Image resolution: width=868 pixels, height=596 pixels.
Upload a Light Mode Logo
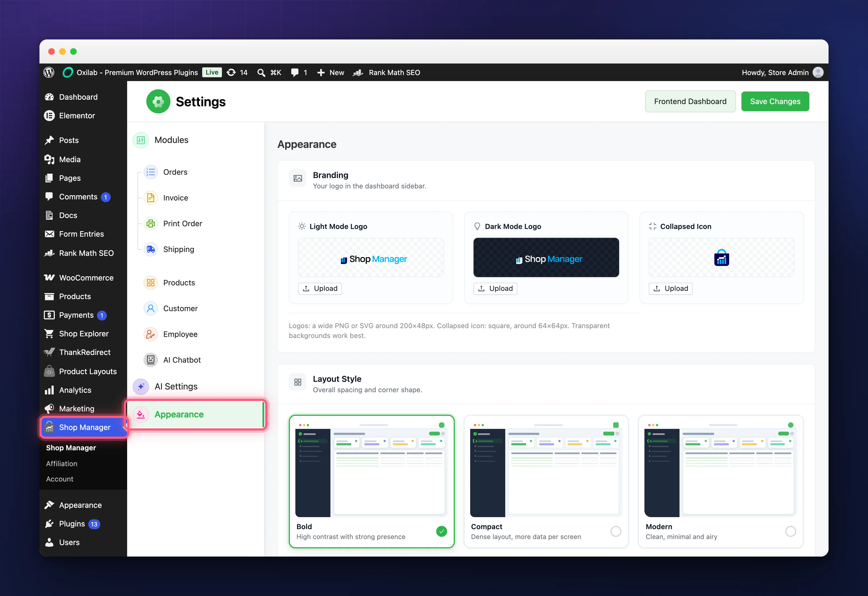click(320, 289)
